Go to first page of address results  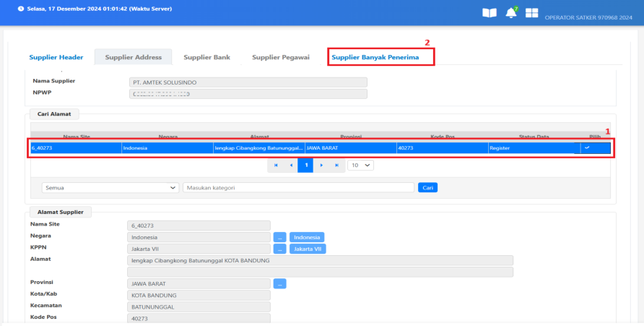275,166
